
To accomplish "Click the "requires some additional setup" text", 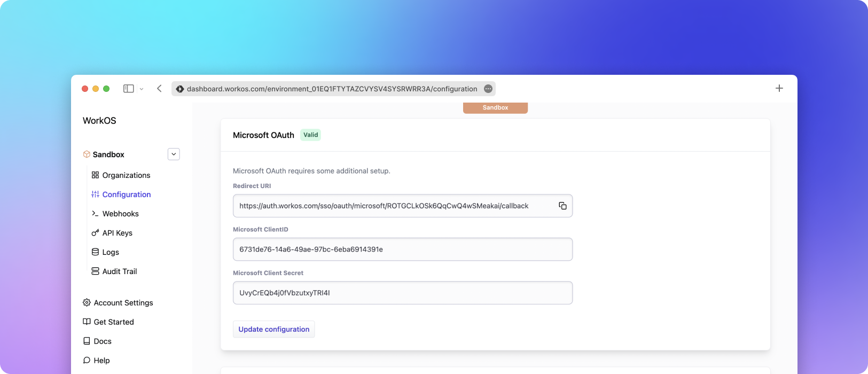I will (x=339, y=171).
